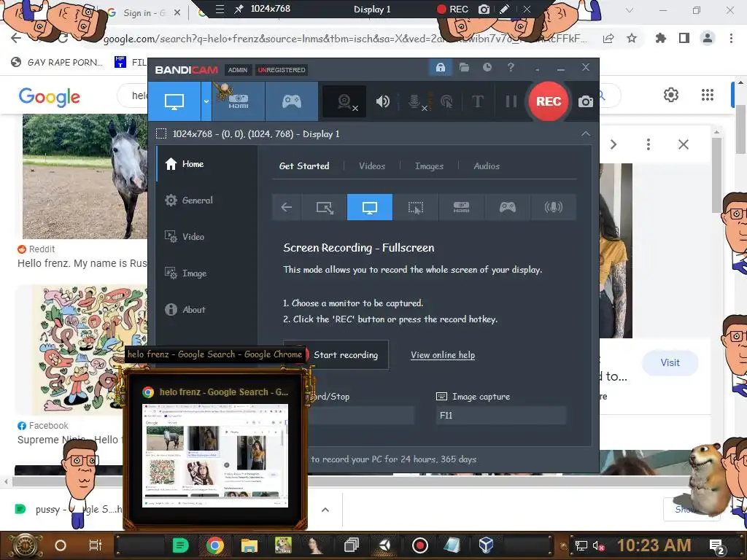Open screen mode dropdown arrow in Bandicam

pyautogui.click(x=206, y=101)
